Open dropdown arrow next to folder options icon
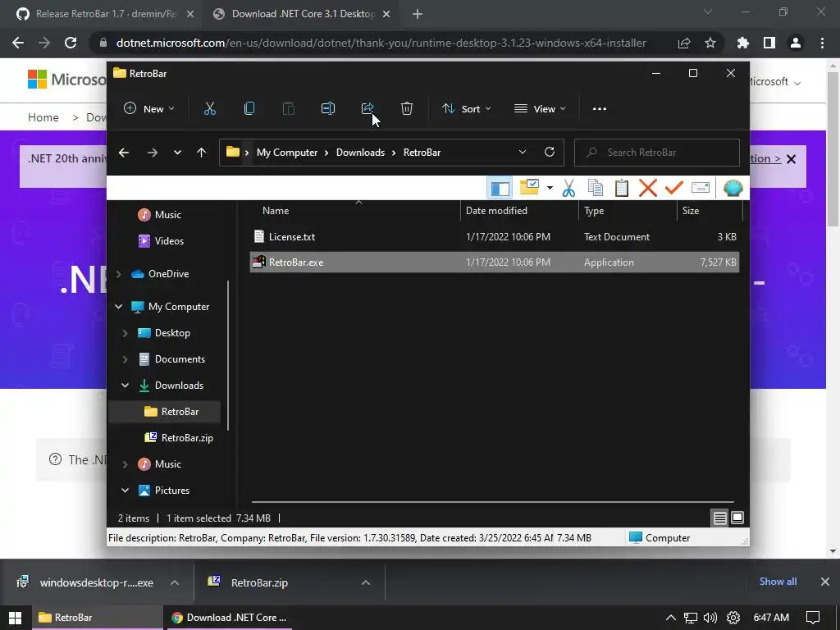This screenshot has width=840, height=630. coord(550,188)
